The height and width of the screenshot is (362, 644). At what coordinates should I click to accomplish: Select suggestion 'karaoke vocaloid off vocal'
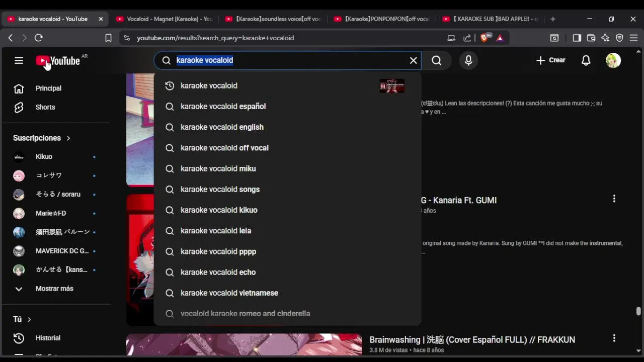pyautogui.click(x=287, y=148)
